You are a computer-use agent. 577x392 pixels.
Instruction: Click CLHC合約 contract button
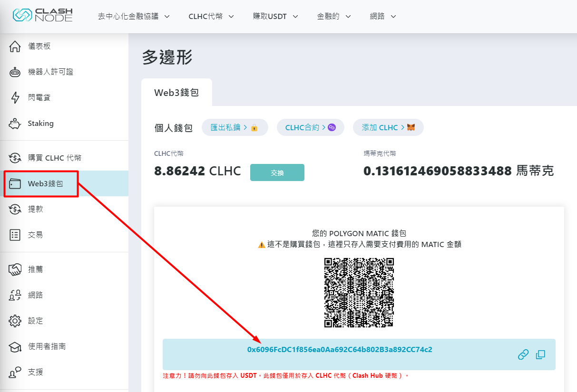tap(311, 127)
